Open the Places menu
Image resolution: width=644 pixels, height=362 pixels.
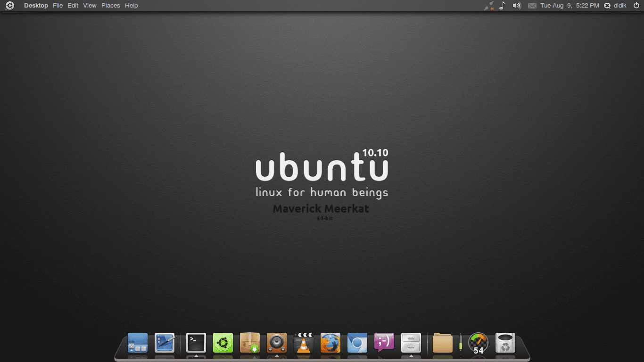tap(110, 5)
